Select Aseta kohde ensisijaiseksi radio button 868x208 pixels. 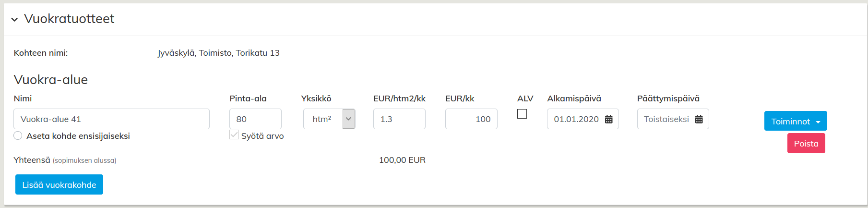click(x=18, y=135)
